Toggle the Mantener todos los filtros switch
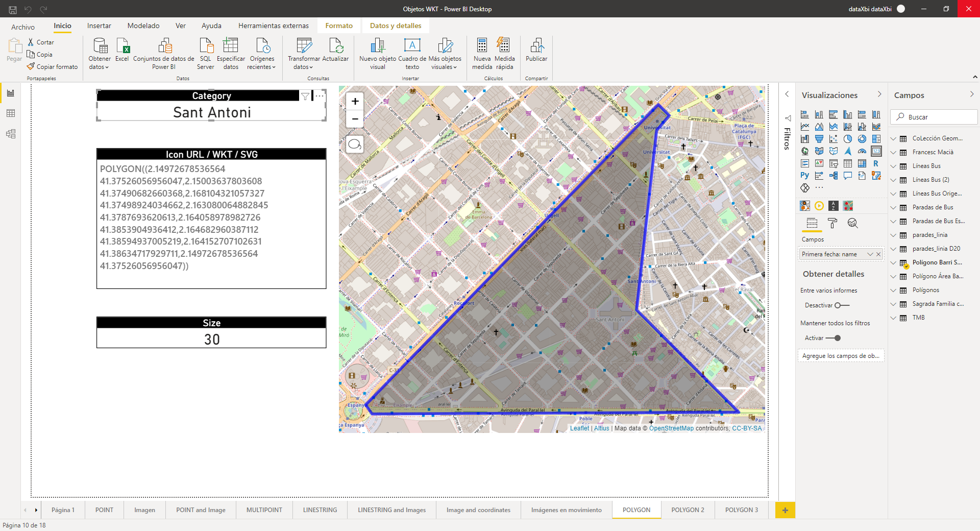This screenshot has width=980, height=531. (x=833, y=338)
